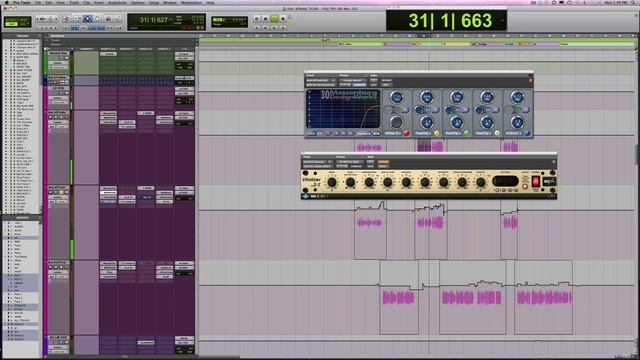Image resolution: width=640 pixels, height=360 pixels.
Task: Toggle the white Peak/Dip band enable LED
Action: (497, 133)
